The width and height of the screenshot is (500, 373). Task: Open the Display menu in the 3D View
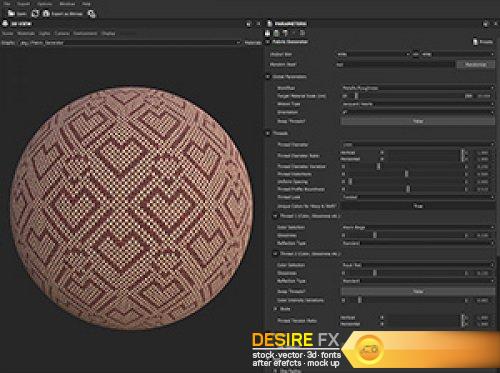[108, 33]
